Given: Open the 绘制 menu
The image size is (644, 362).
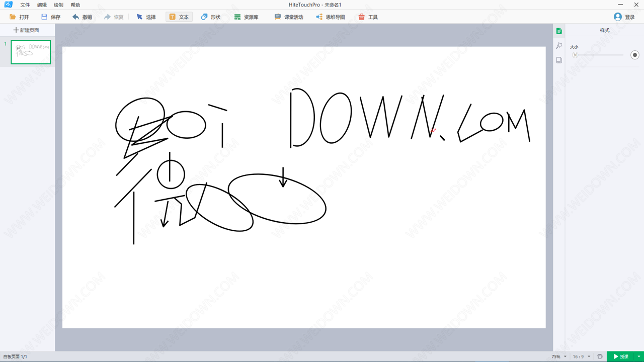Looking at the screenshot, I should (58, 5).
